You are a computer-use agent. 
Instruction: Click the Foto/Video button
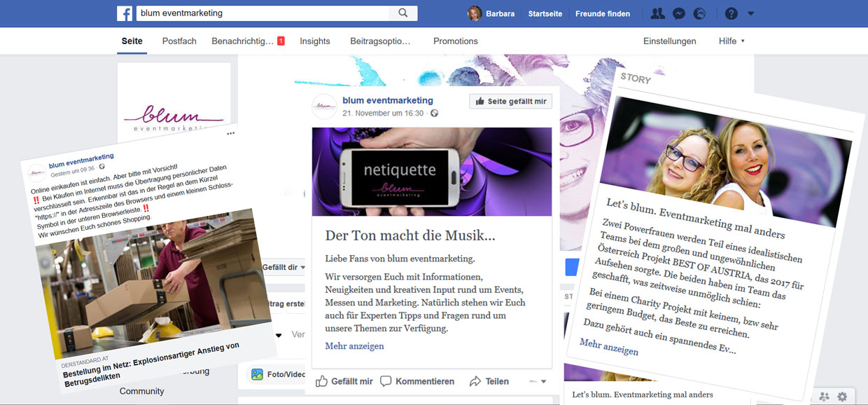pos(279,374)
